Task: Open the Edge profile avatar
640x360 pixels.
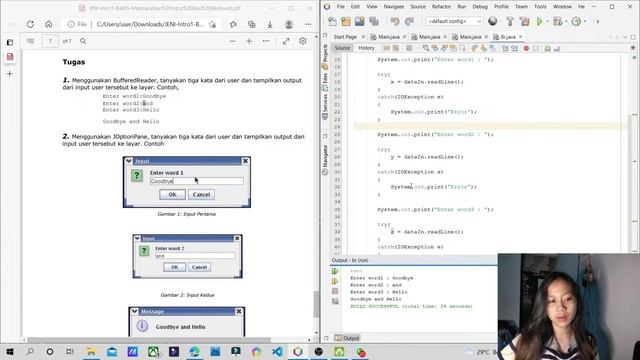Action: 289,24
